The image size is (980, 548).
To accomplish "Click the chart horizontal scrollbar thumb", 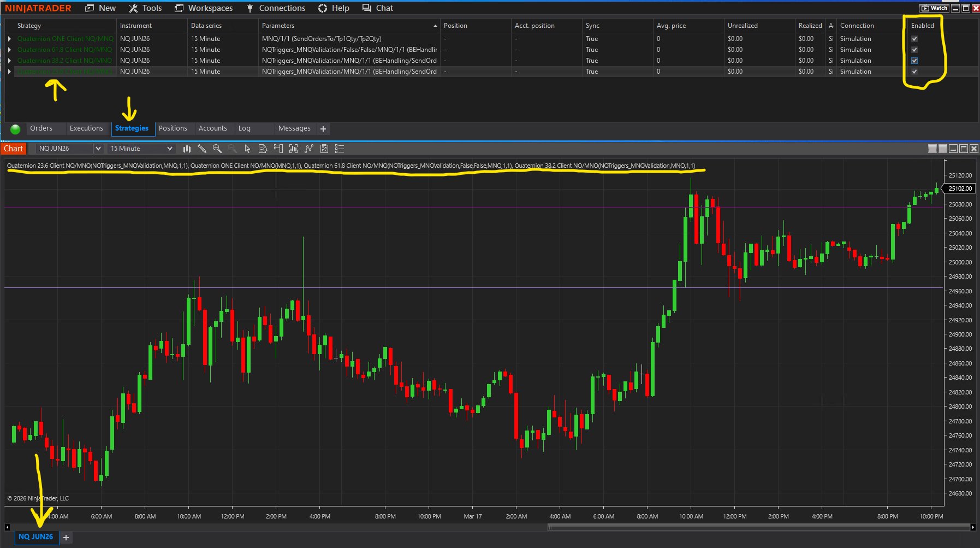I will 758,527.
